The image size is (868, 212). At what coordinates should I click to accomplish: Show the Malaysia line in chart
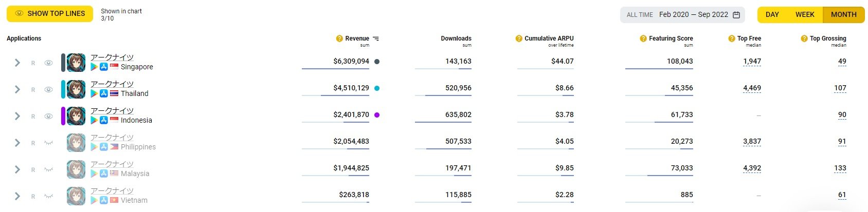pyautogui.click(x=48, y=170)
